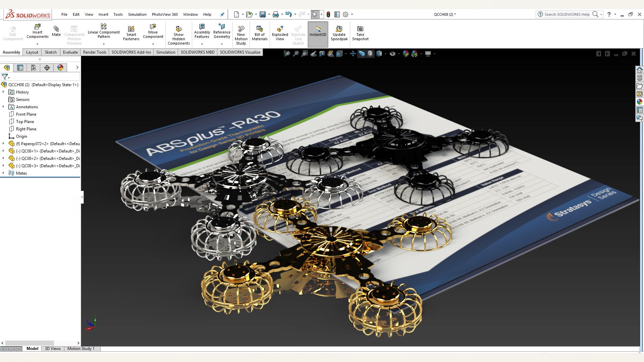Click Exploded View tool
This screenshot has width=644, height=362.
tap(280, 33)
